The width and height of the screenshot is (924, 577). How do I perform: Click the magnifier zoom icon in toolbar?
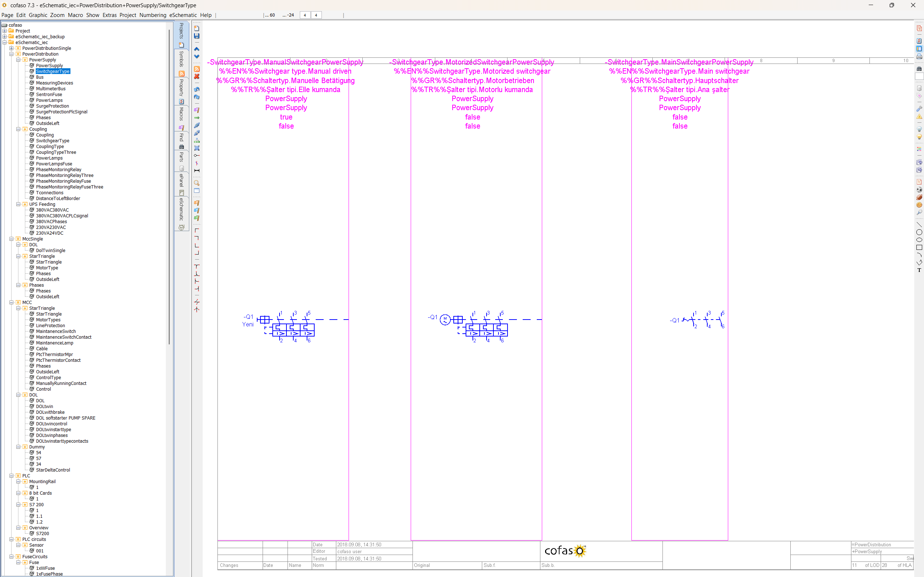pyautogui.click(x=197, y=183)
